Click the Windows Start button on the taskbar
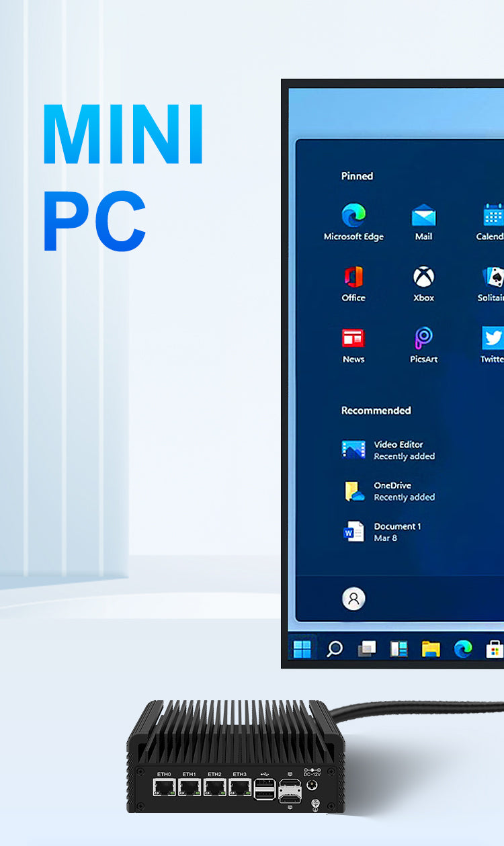 point(302,648)
